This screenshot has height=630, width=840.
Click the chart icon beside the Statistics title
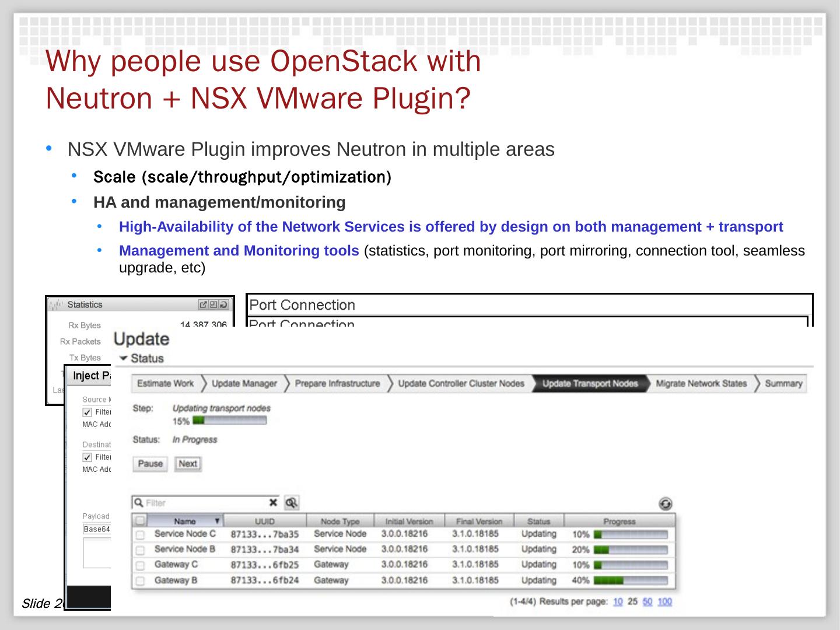[x=57, y=304]
